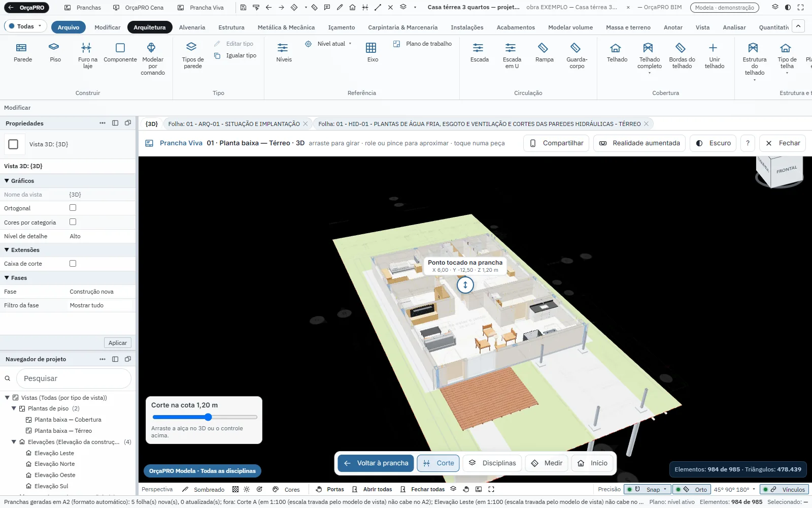This screenshot has width=812, height=508.
Task: Click the Compartilhar button
Action: [x=557, y=143]
